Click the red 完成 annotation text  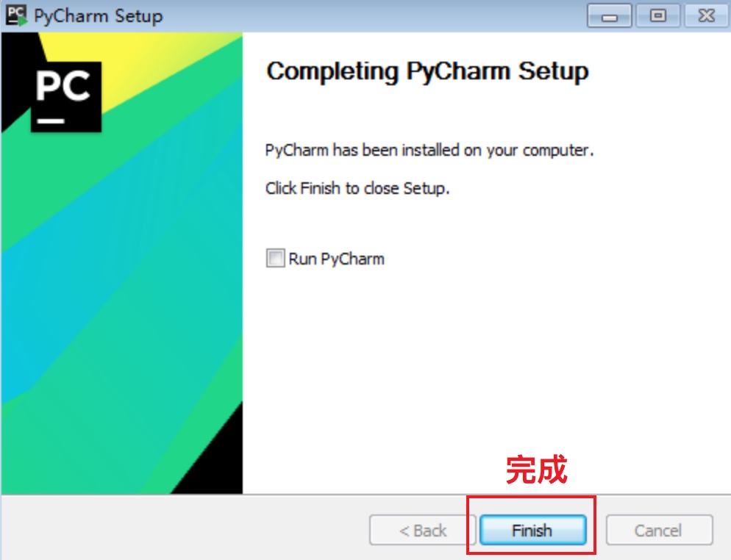(x=537, y=470)
